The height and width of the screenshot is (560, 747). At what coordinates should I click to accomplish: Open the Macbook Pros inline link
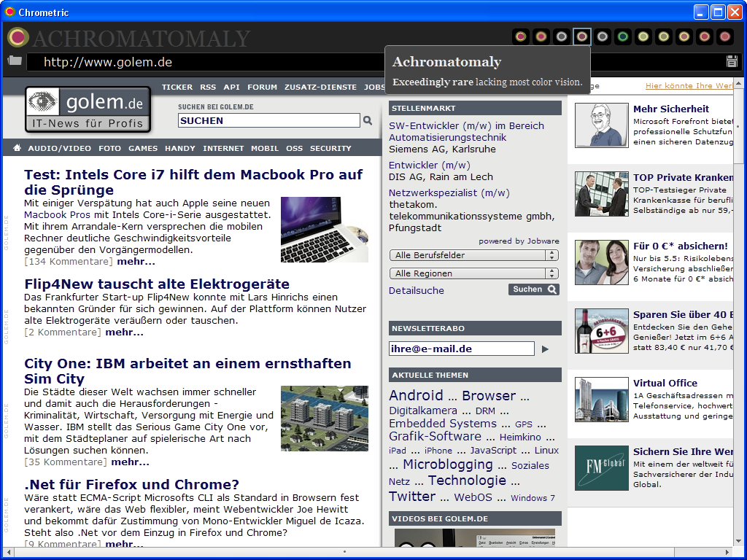(x=57, y=215)
